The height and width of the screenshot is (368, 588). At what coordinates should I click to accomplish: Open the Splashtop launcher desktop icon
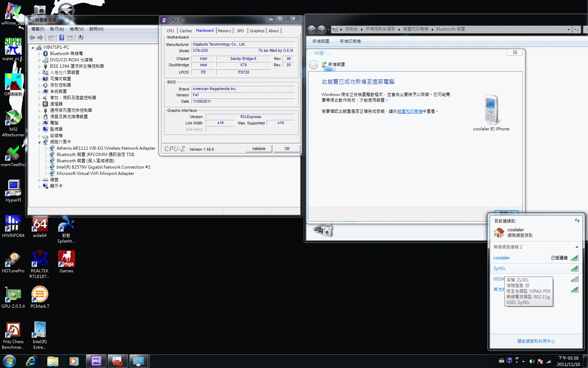(x=66, y=230)
